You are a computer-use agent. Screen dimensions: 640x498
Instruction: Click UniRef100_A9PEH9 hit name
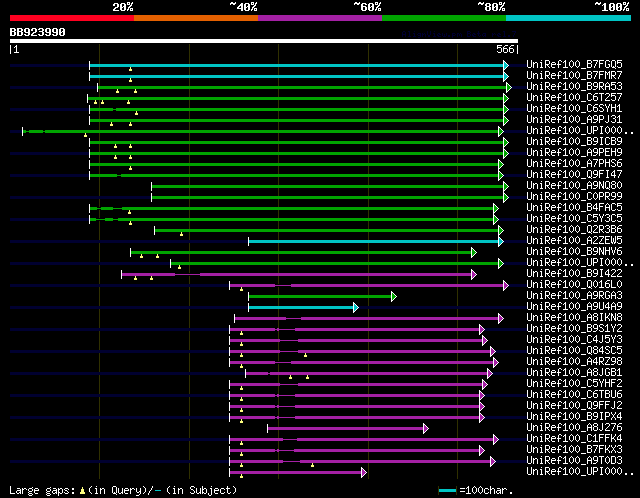[x=574, y=153]
